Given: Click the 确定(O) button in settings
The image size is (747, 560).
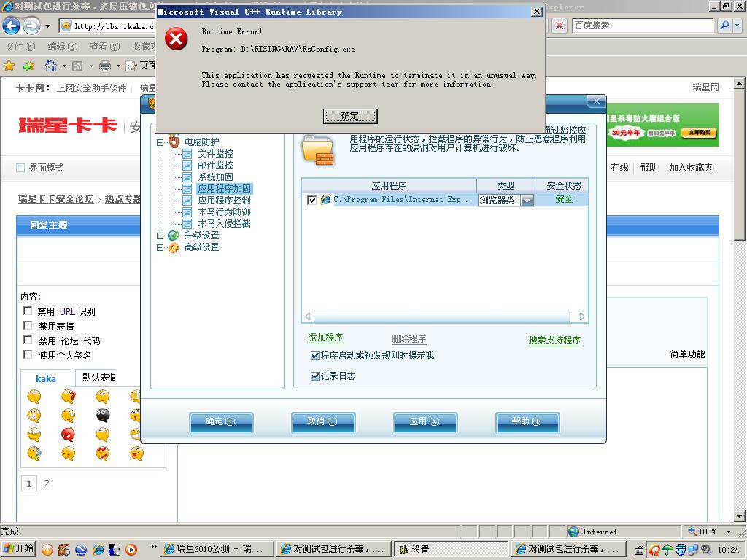Looking at the screenshot, I should click(221, 422).
